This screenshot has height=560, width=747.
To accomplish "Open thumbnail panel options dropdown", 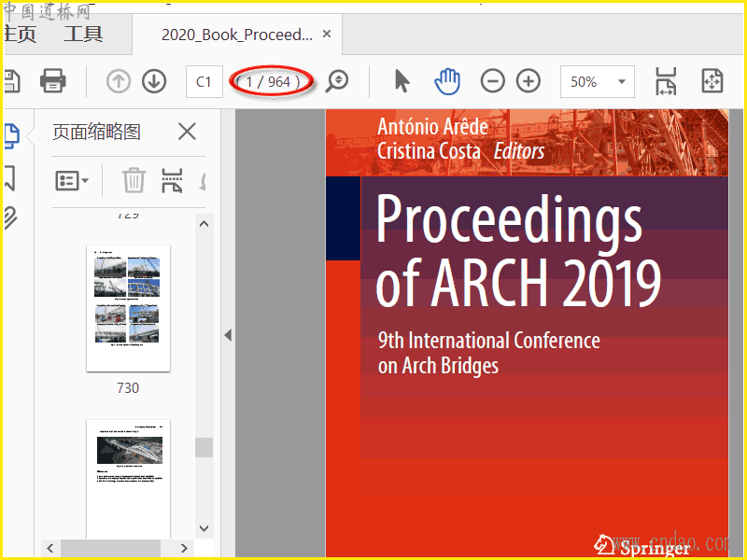I will (72, 180).
